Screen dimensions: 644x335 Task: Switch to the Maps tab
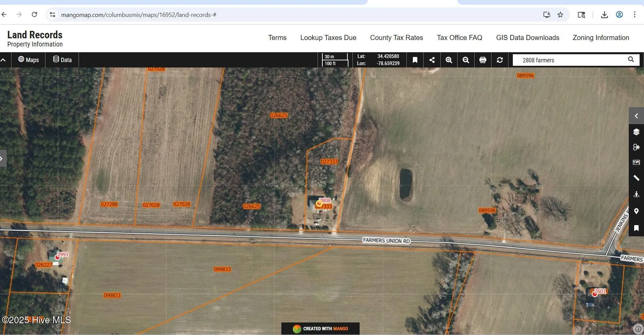(28, 60)
